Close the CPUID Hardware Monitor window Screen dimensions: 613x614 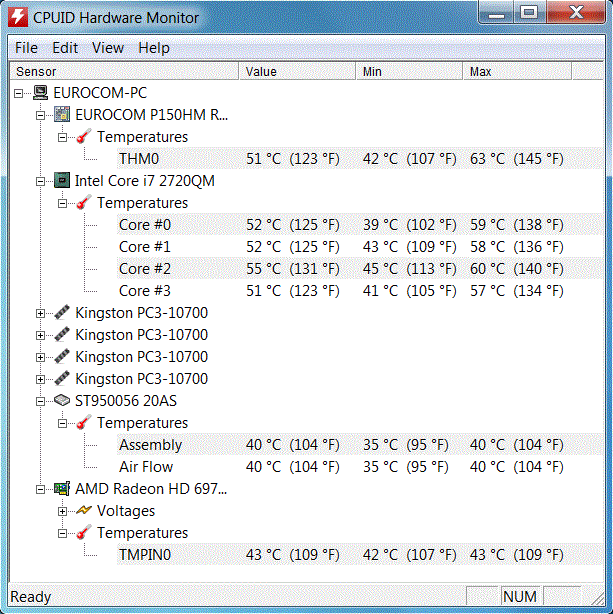[x=576, y=13]
